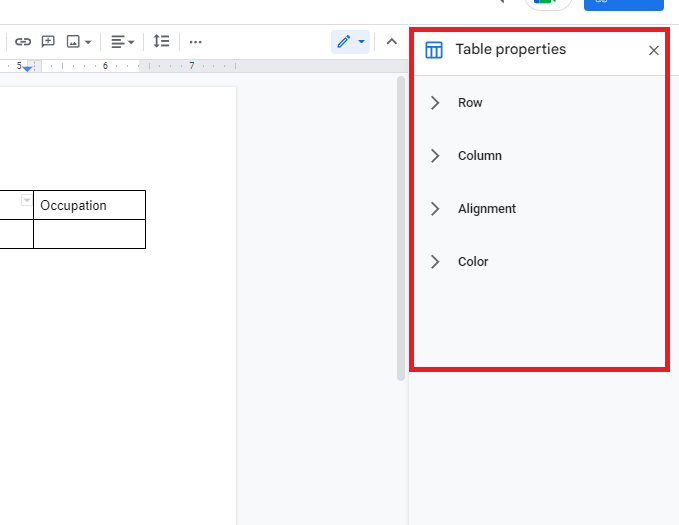Click the blue button at top right
This screenshot has height=525, width=679.
[624, 4]
